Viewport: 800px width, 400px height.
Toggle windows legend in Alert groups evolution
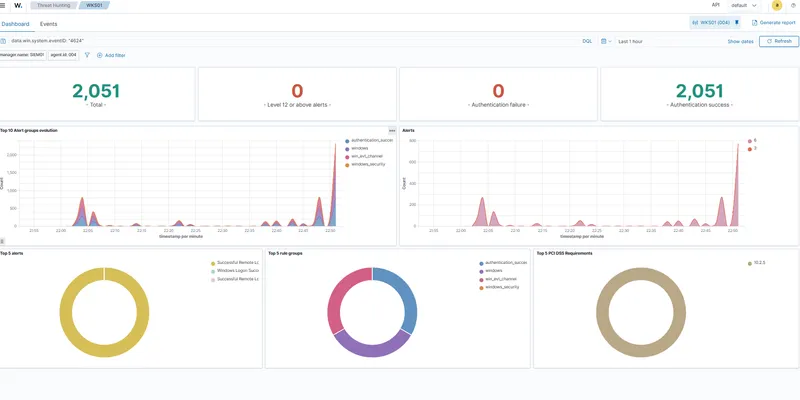[x=357, y=148]
